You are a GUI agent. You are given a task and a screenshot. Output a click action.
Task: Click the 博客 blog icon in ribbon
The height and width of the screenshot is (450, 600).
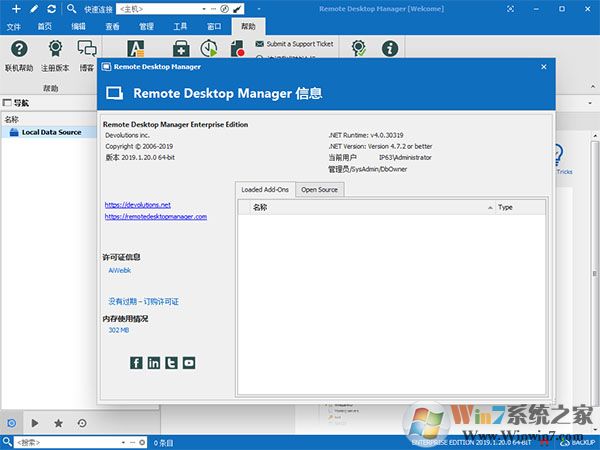(x=87, y=48)
